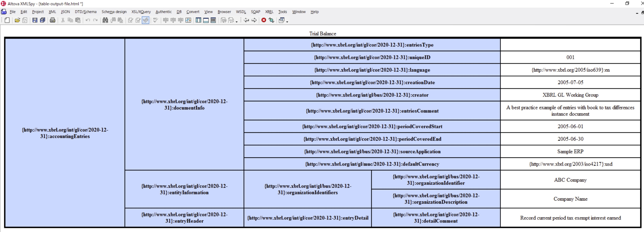Open the Edit menu
Viewport: 644px width, 232px height.
[24, 12]
